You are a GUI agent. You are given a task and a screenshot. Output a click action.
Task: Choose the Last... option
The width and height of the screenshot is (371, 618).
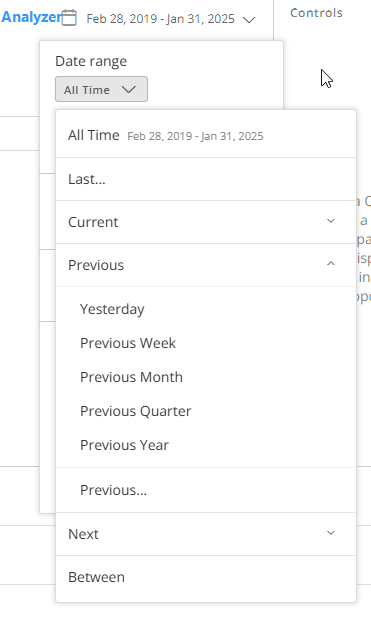[x=206, y=179]
